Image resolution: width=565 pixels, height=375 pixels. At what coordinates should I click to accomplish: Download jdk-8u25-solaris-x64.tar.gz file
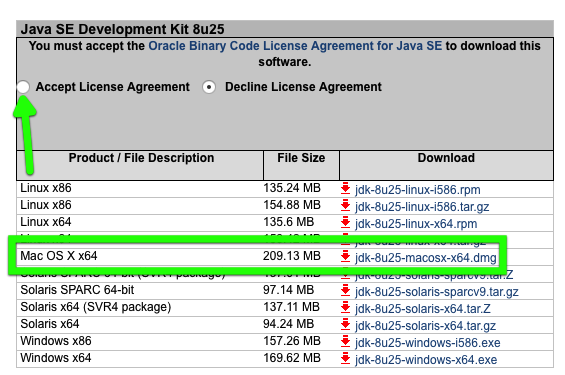[425, 326]
